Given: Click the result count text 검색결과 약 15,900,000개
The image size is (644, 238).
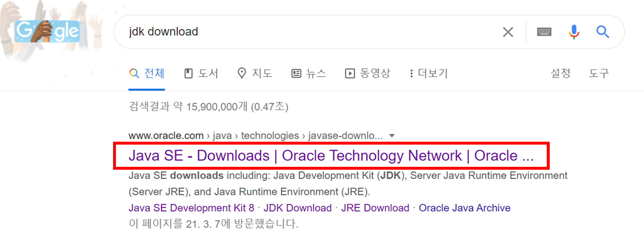Looking at the screenshot, I should [x=188, y=106].
